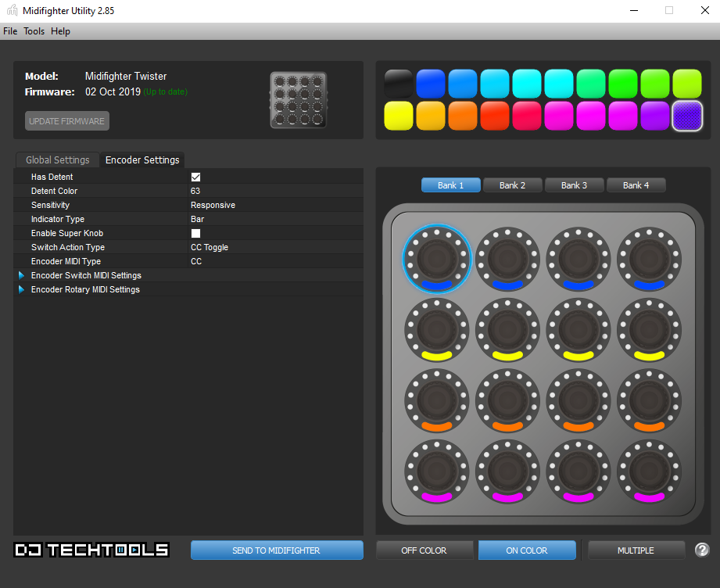
Task: Click the firmware date 02 Oct 2019
Action: tap(113, 92)
